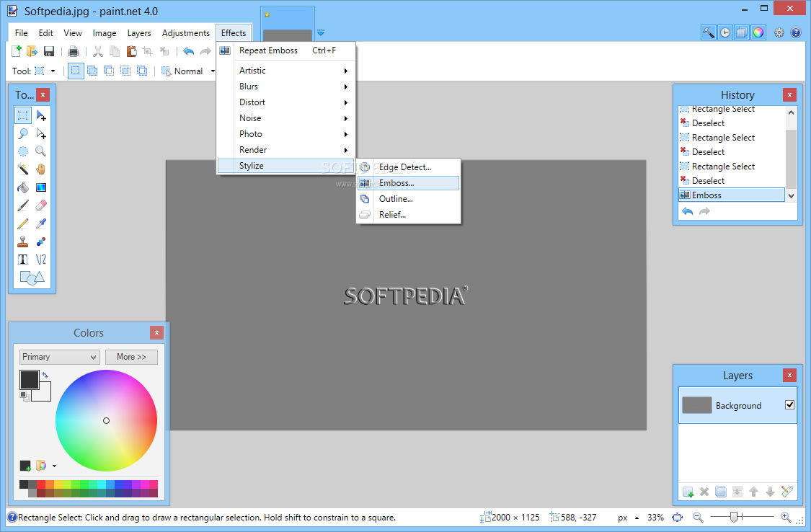The image size is (811, 532).
Task: Toggle the History window button
Action: pos(725,32)
